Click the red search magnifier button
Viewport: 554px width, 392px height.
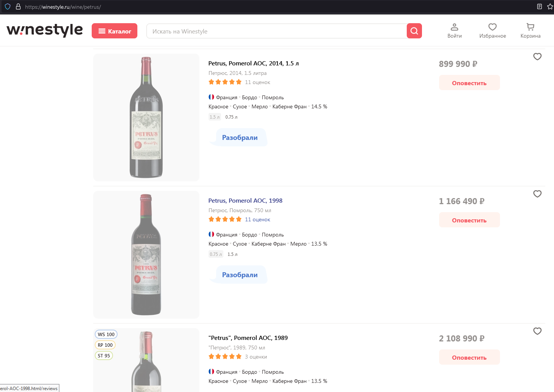coord(414,31)
